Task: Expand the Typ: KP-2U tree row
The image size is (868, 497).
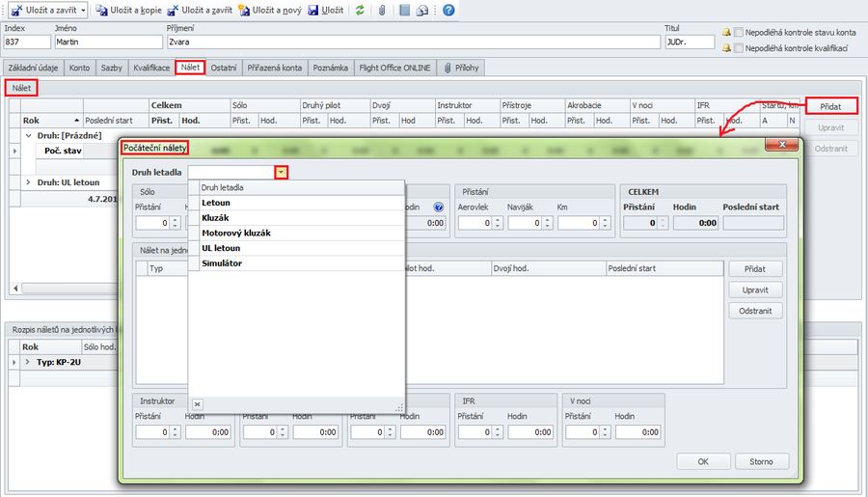Action: pyautogui.click(x=14, y=361)
